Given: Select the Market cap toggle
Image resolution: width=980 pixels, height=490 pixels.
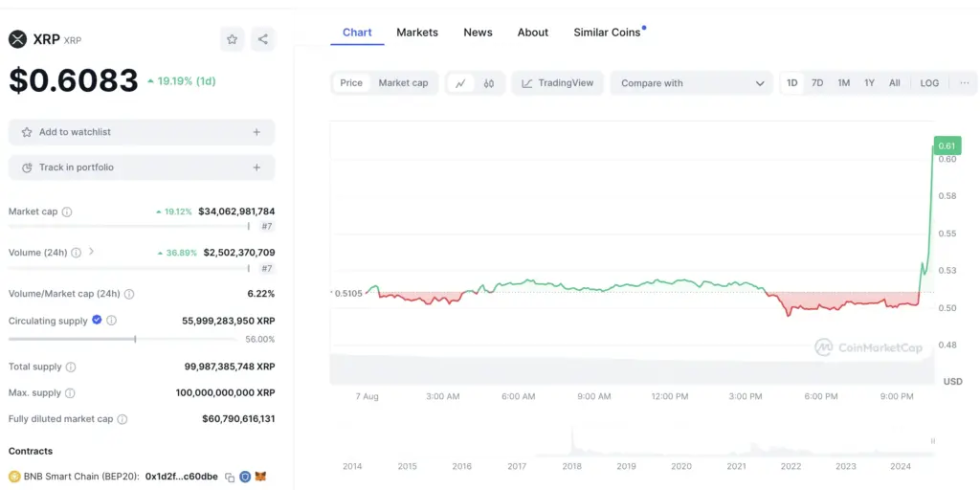Looking at the screenshot, I should coord(403,83).
